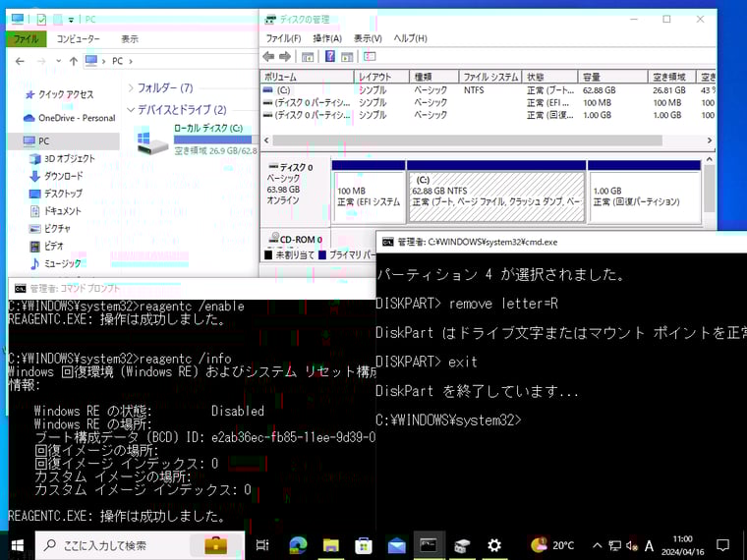Click the back arrow in Disk Management toolbar
Image resolution: width=747 pixels, height=560 pixels.
point(268,57)
